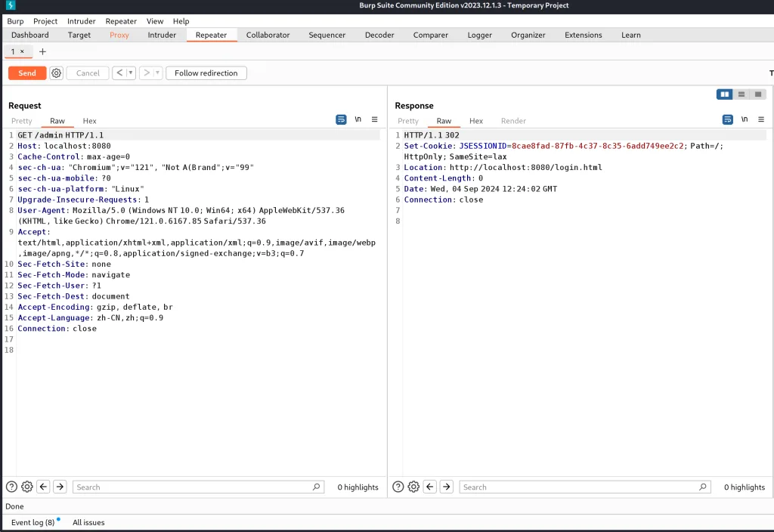Viewport: 774px width, 532px height.
Task: Switch to the Dashboard tab
Action: click(30, 35)
